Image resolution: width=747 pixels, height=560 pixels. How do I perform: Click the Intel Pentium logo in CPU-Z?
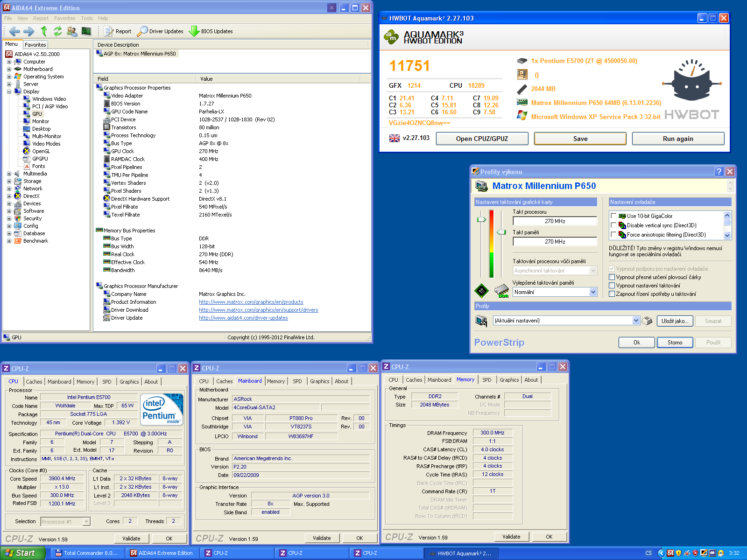(162, 410)
